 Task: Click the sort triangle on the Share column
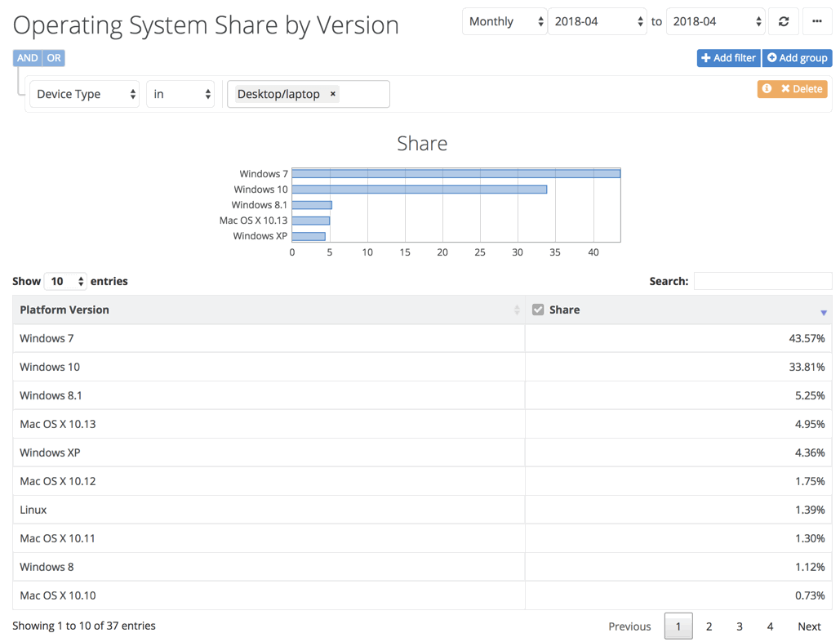(823, 311)
